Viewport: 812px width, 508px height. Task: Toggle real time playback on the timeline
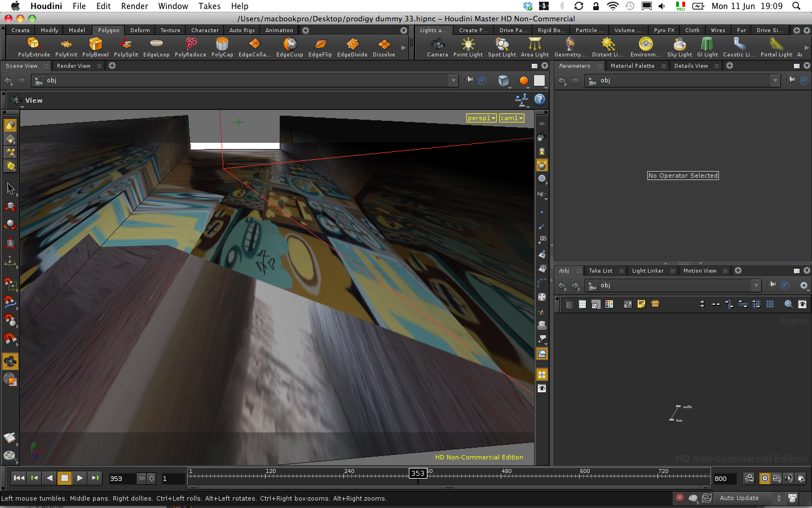tap(765, 478)
